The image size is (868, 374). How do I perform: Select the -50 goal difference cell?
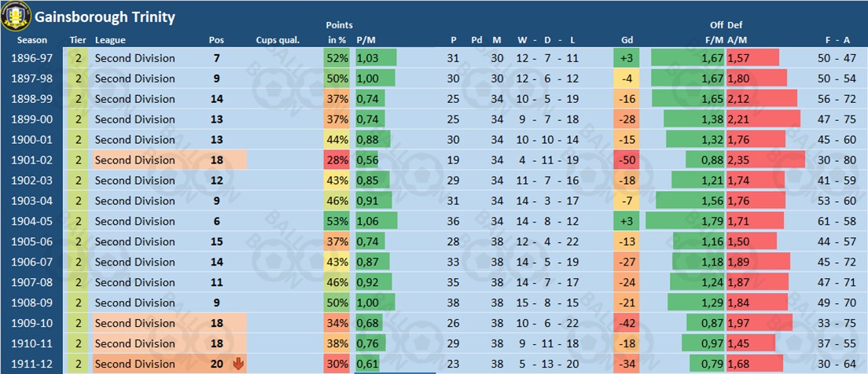click(627, 159)
